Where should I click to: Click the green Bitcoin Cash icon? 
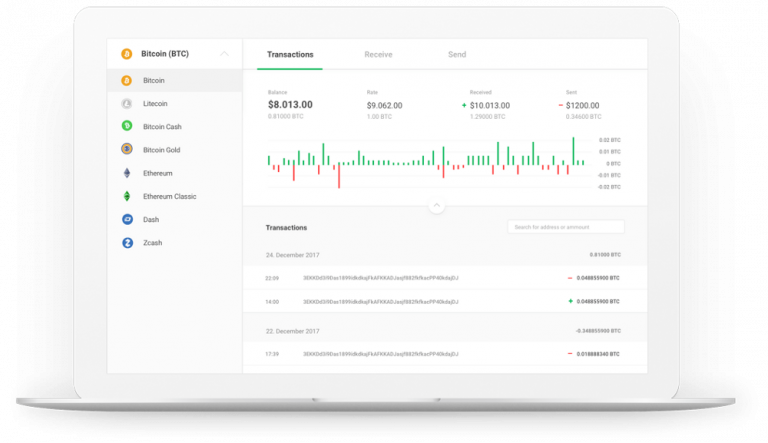[x=127, y=126]
